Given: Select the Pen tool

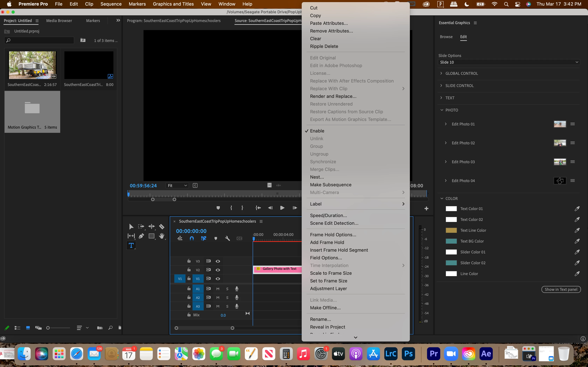Looking at the screenshot, I should 141,236.
